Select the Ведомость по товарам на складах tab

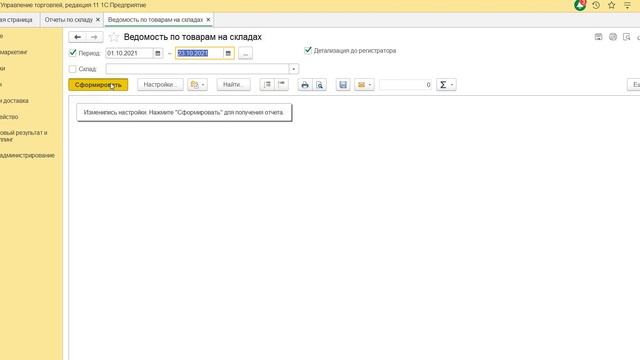[x=155, y=20]
